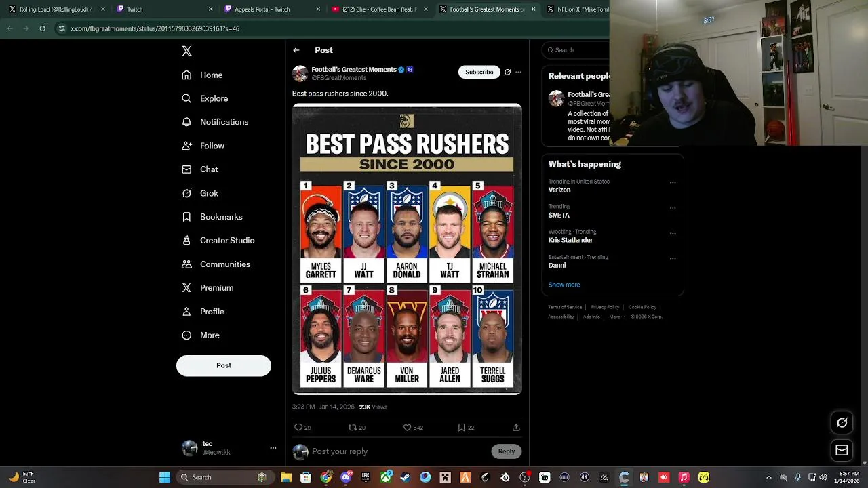868x488 pixels.
Task: Open the $META trending topic
Action: coord(559,216)
